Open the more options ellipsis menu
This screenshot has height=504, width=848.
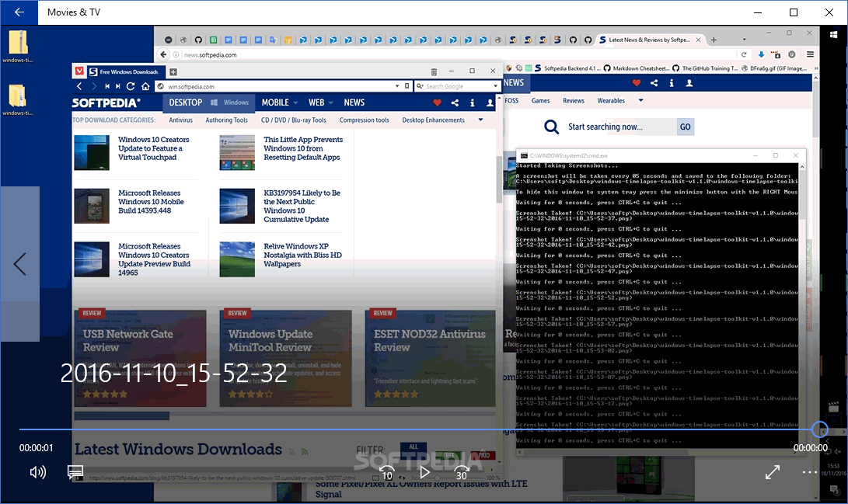tap(810, 472)
